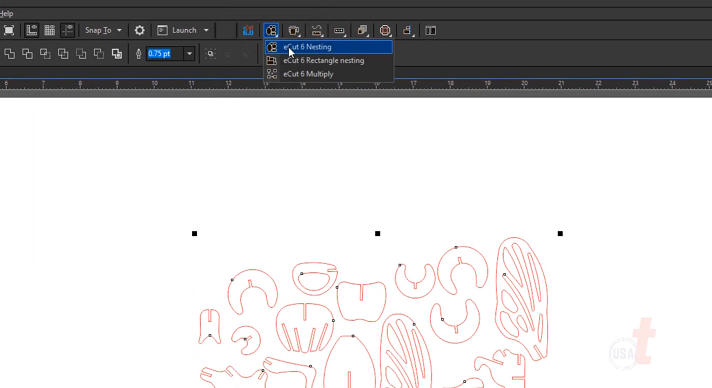Viewport: 712px width, 388px height.
Task: Click the eCut stacked-shapes icon
Action: [x=362, y=30]
